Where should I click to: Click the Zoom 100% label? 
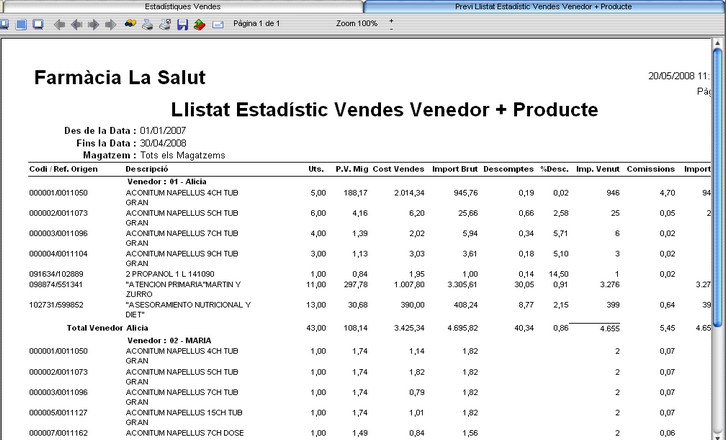[357, 23]
